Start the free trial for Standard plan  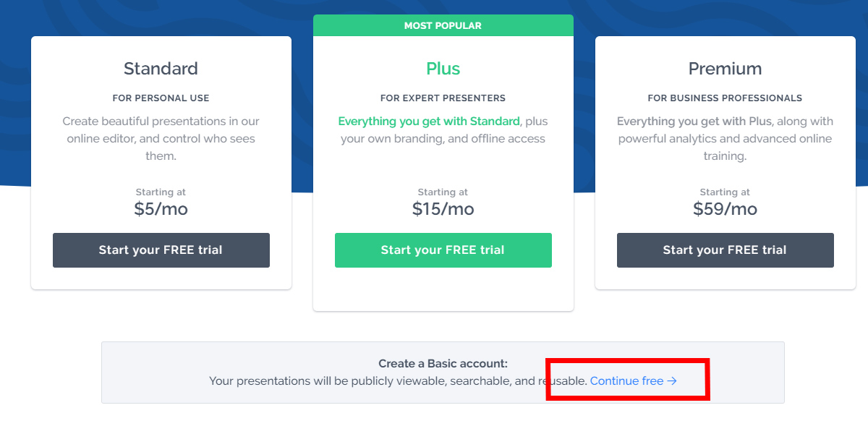[x=161, y=250]
